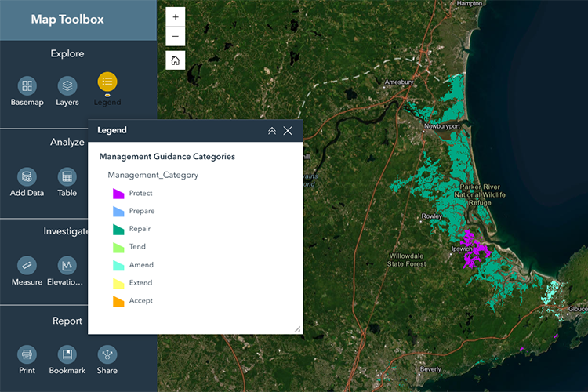Viewport: 588px width, 392px height.
Task: Close the Legend panel
Action: pyautogui.click(x=288, y=131)
